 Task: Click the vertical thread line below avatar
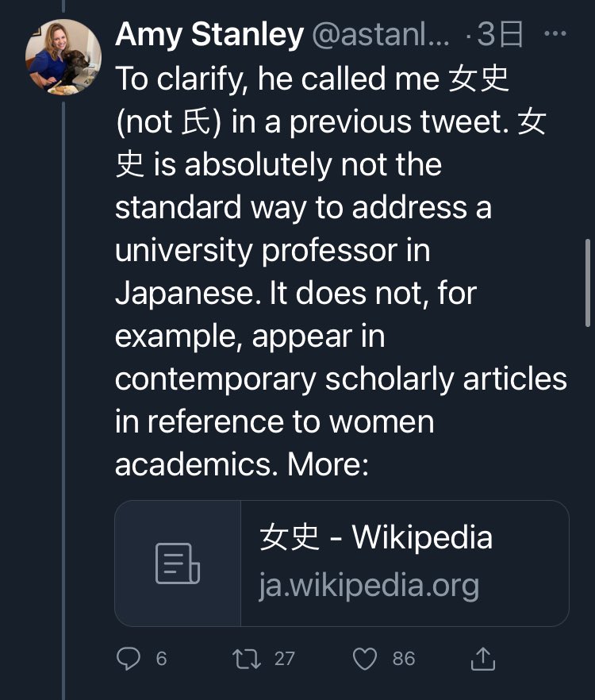point(63,397)
